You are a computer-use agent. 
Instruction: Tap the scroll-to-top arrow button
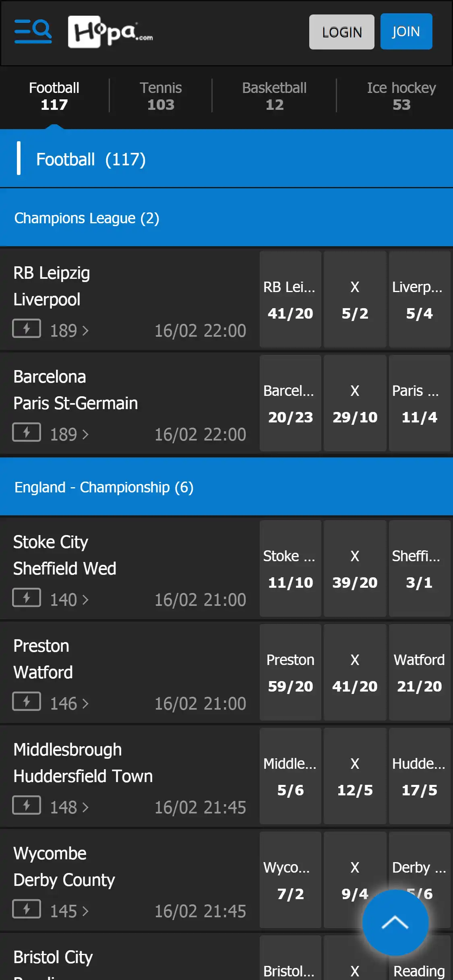395,922
